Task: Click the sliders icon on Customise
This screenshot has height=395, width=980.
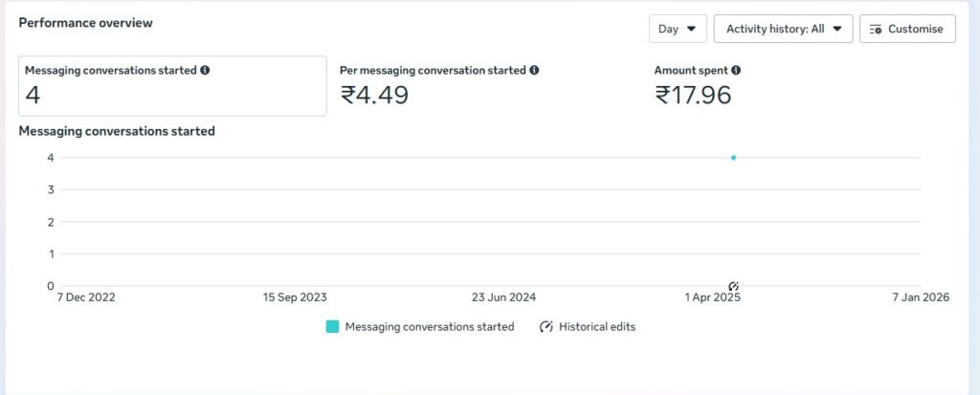Action: tap(876, 30)
